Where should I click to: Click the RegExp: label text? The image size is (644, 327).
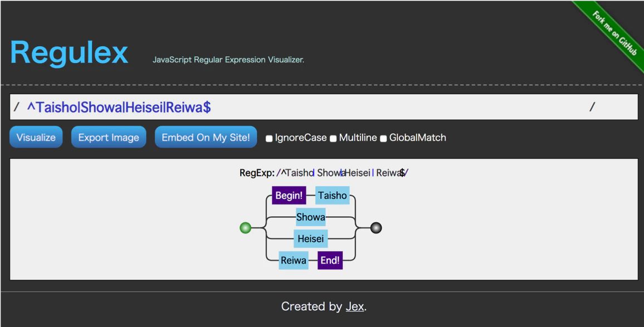coord(257,173)
